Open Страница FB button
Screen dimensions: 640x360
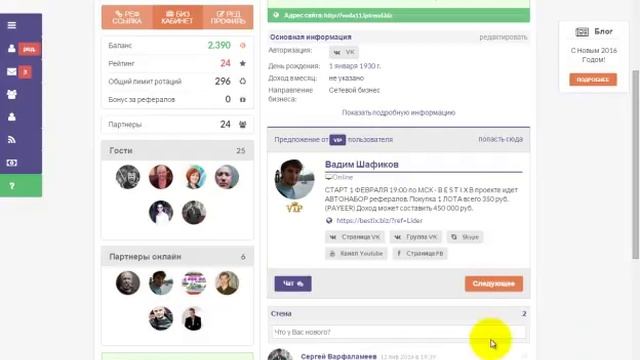420,253
